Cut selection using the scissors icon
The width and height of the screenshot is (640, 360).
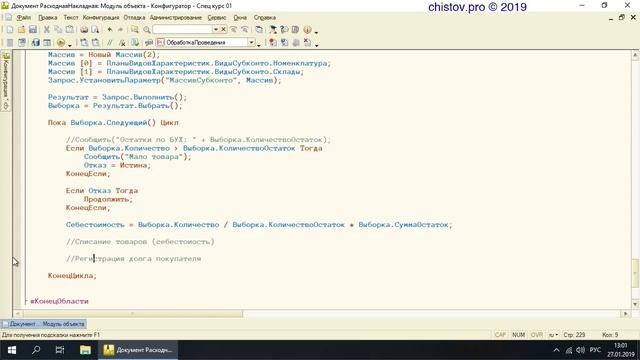point(47,29)
